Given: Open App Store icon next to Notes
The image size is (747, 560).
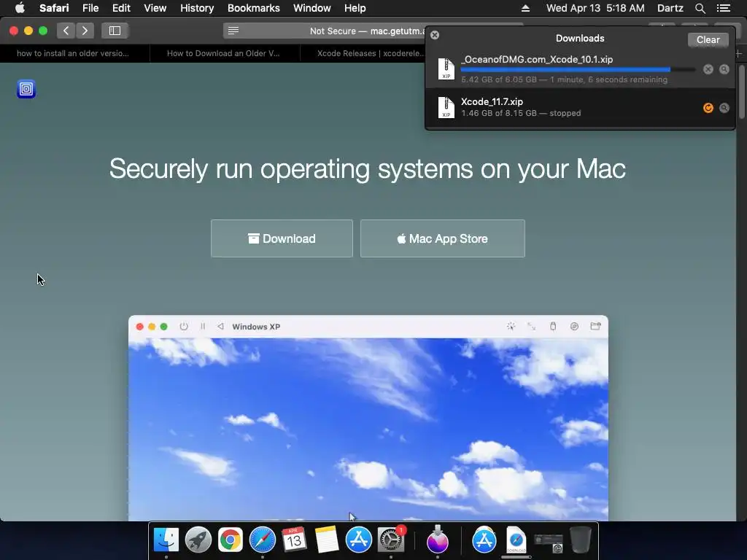Looking at the screenshot, I should [x=358, y=540].
